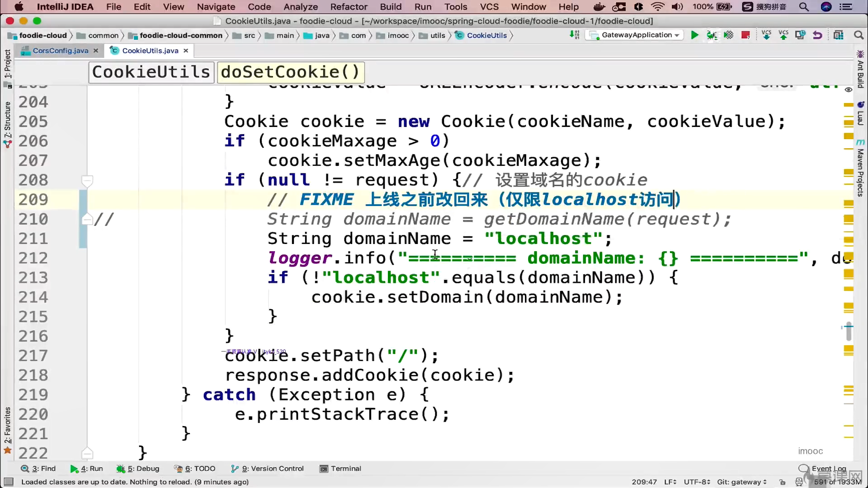Viewport: 868px width, 488px height.
Task: Click the doSetCookie() breadcrumb
Action: pos(290,72)
